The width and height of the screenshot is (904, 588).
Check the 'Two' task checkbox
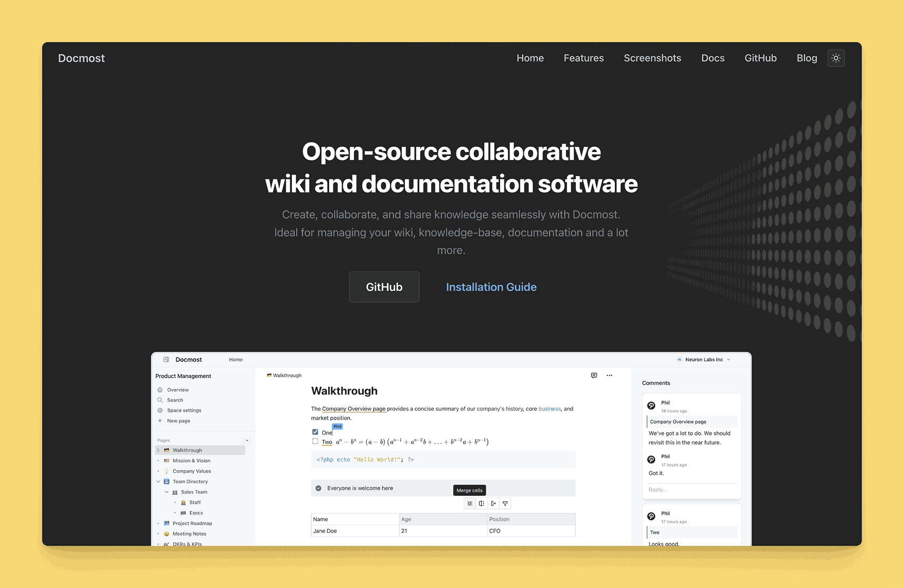315,442
